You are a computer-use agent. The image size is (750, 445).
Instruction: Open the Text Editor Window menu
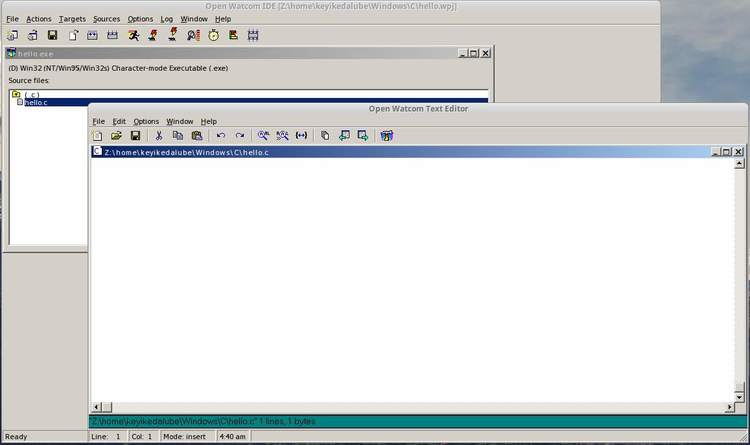click(x=179, y=122)
